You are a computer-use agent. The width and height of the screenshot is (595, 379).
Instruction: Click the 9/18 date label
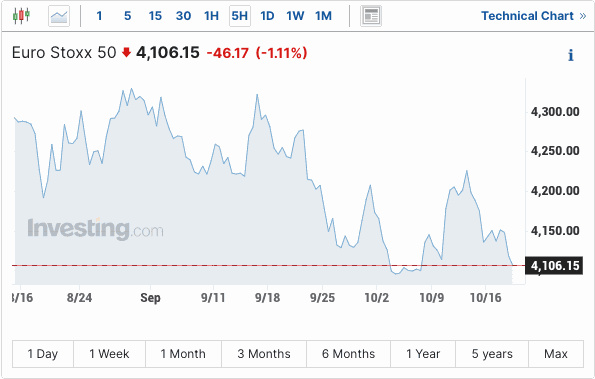pyautogui.click(x=268, y=297)
